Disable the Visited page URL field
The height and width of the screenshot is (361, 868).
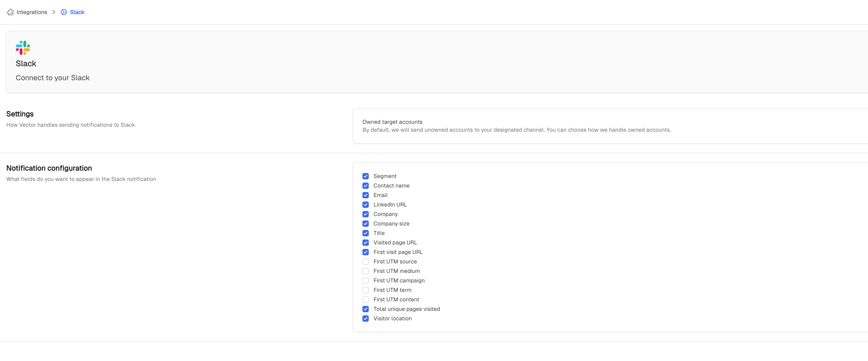(366, 243)
